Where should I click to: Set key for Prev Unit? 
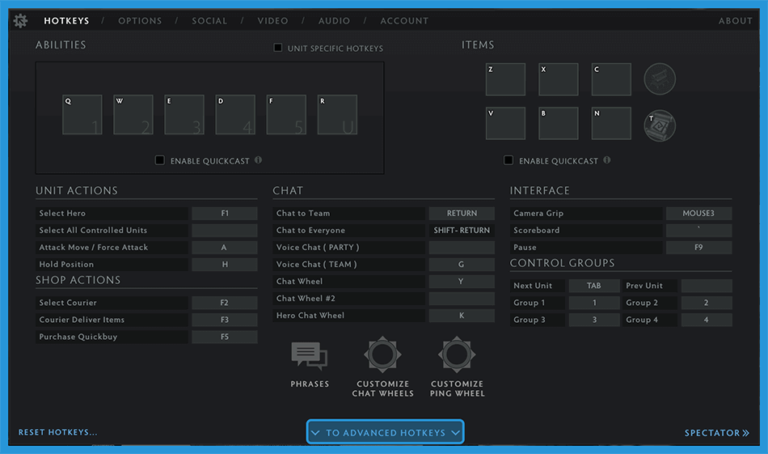point(706,286)
